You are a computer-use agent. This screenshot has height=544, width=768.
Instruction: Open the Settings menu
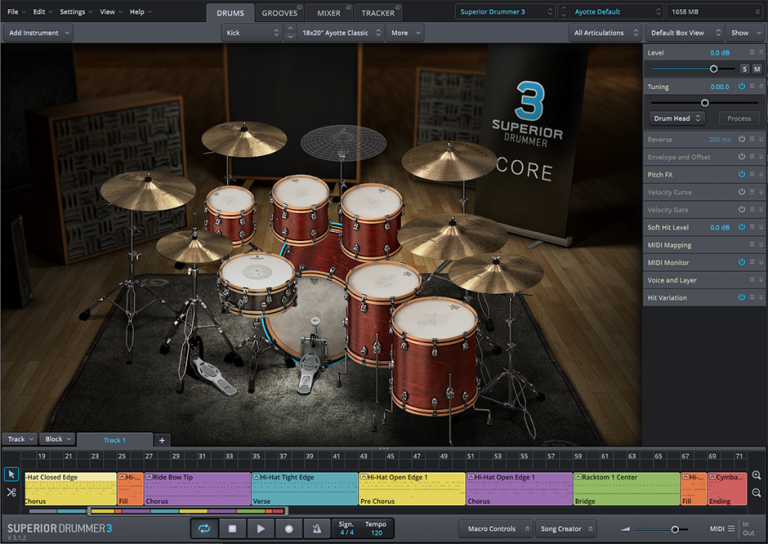pyautogui.click(x=76, y=11)
